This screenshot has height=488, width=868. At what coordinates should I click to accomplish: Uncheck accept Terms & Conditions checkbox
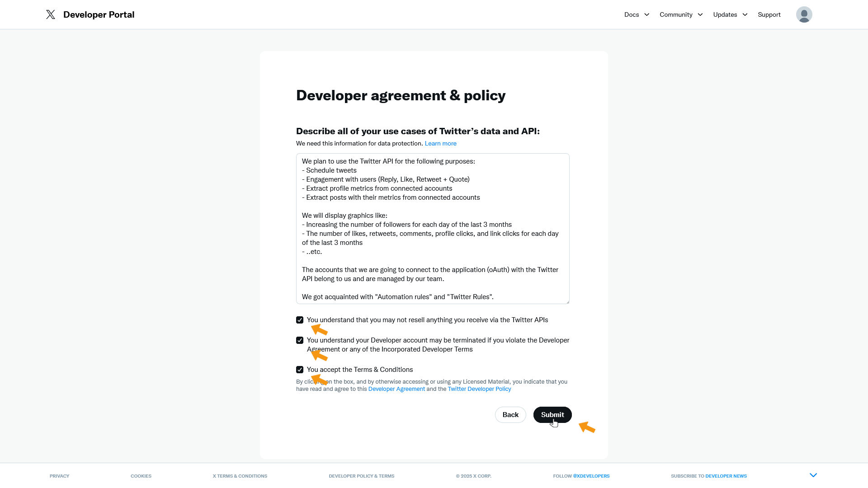[300, 370]
